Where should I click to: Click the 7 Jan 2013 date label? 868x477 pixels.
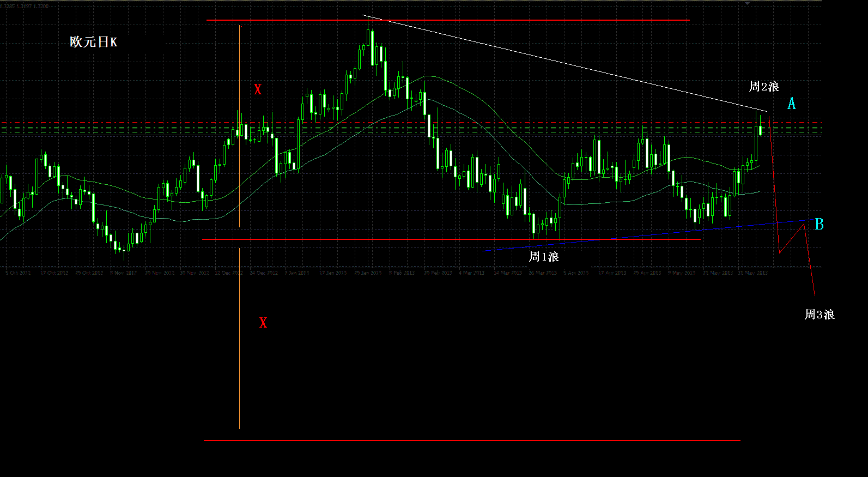pyautogui.click(x=296, y=273)
